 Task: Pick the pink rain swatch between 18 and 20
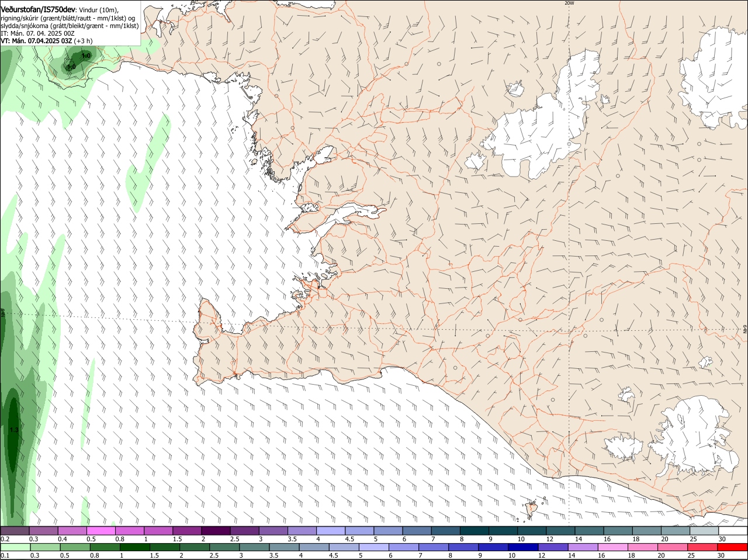click(643, 547)
